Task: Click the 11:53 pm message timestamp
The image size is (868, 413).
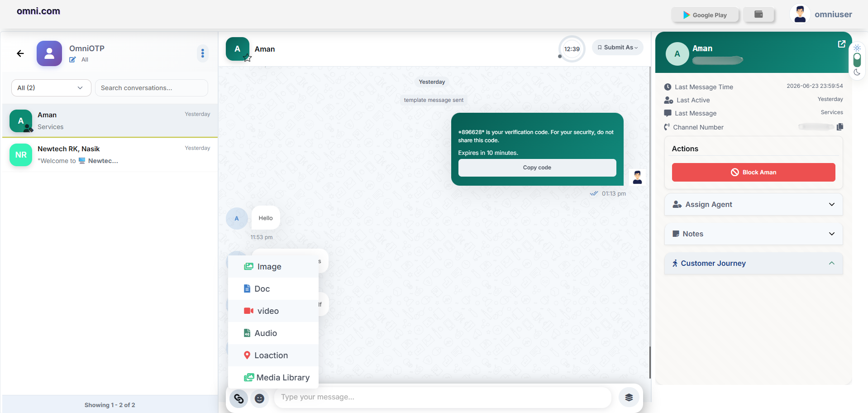Action: coord(262,237)
